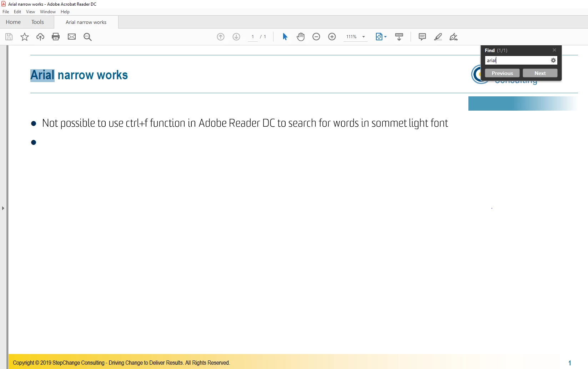Go to previous page arrow icon
This screenshot has width=588, height=369.
pos(221,37)
